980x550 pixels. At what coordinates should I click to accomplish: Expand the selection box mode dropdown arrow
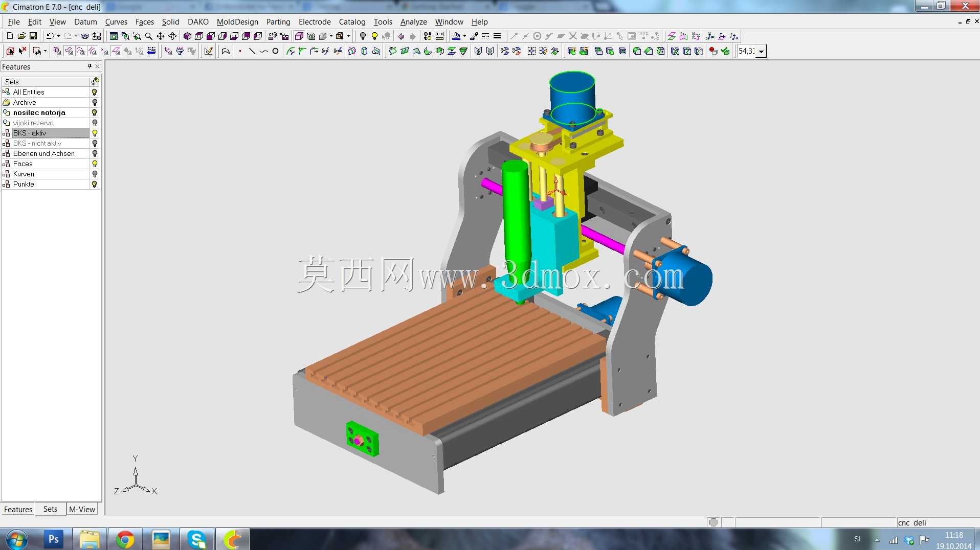point(45,51)
